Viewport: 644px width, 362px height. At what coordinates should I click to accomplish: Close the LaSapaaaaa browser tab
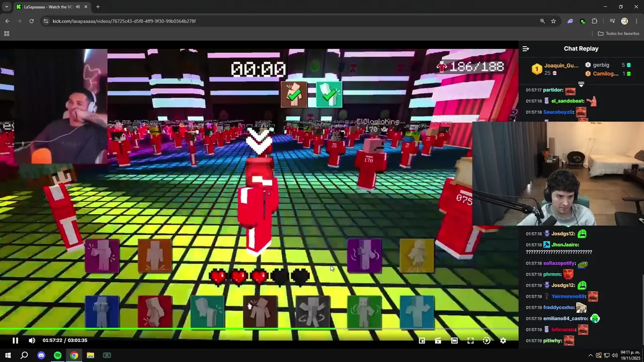[86, 7]
